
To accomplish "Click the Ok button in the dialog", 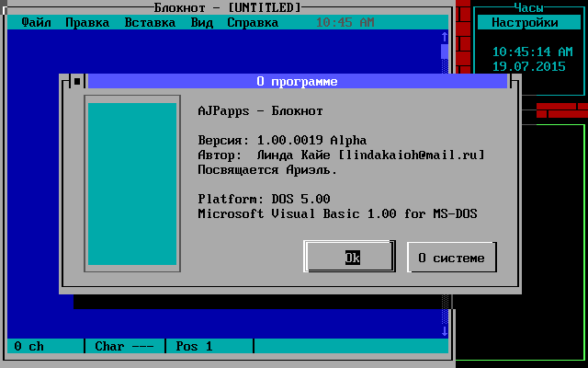I will [x=349, y=258].
